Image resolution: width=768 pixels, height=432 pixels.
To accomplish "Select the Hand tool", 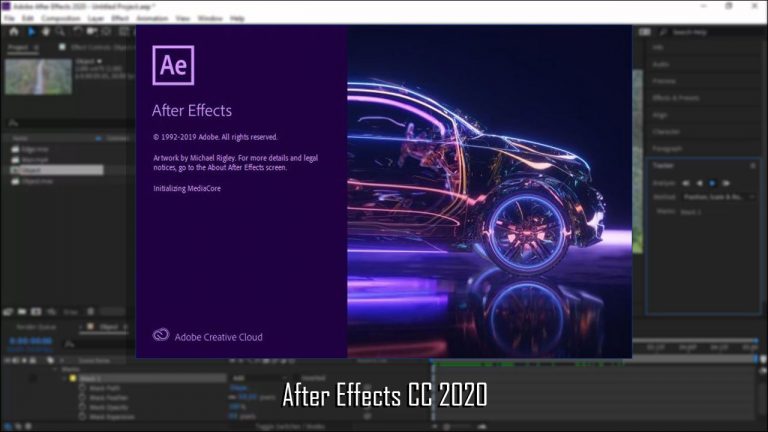I will [x=44, y=31].
